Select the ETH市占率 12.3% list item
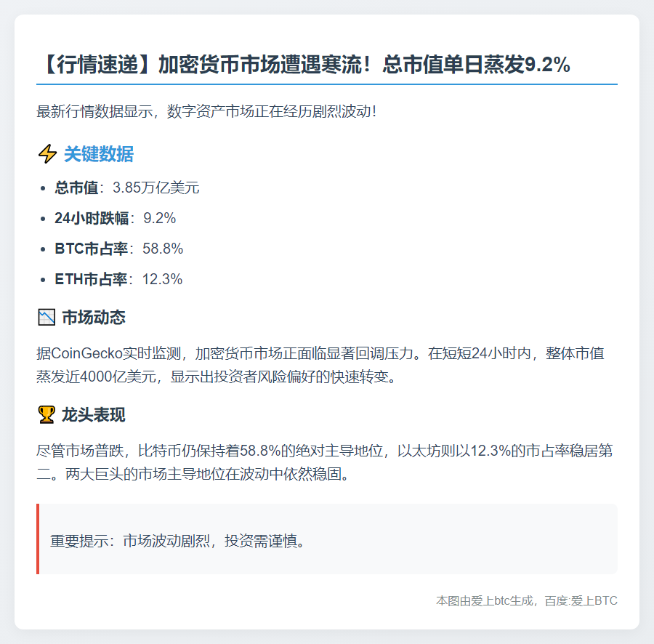The width and height of the screenshot is (654, 644). point(118,279)
